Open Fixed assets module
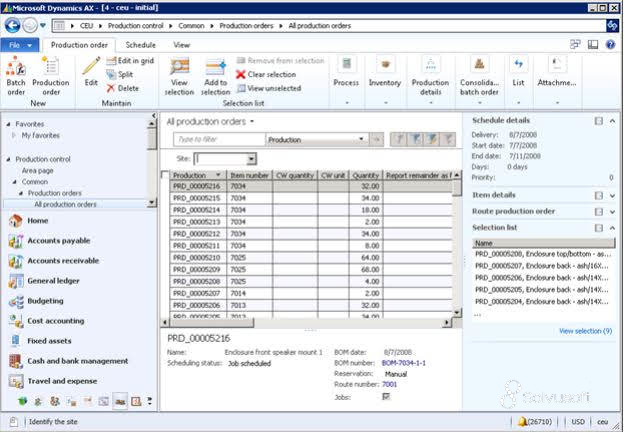This screenshot has width=624, height=432. tap(40, 341)
